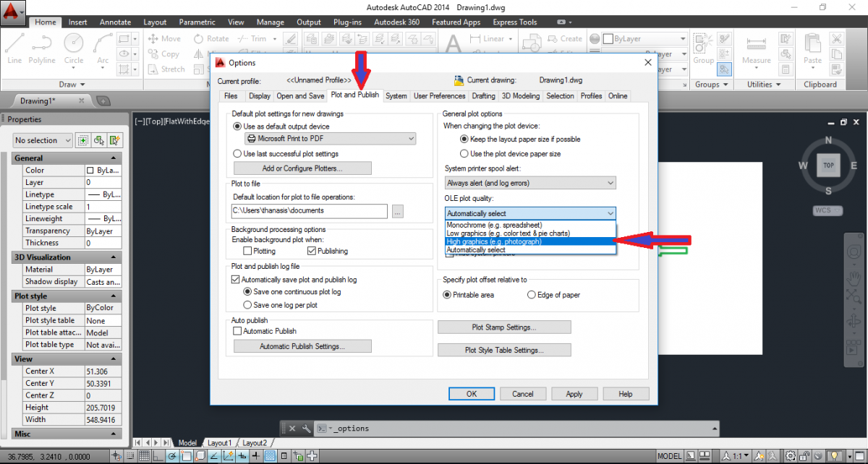Click the Quick Select icon in Properties
This screenshot has width=868, height=464.
[x=115, y=140]
